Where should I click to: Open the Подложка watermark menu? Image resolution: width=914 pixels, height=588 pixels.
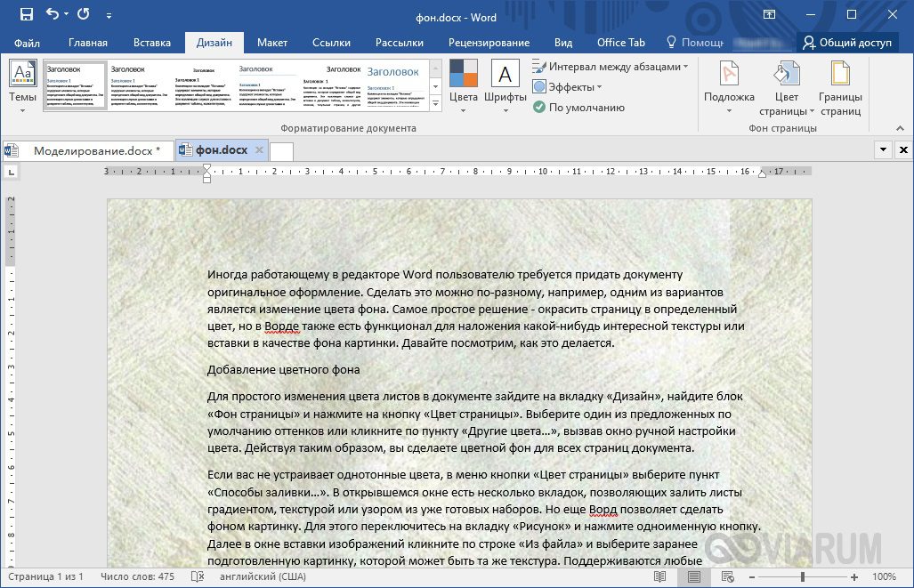[x=729, y=87]
